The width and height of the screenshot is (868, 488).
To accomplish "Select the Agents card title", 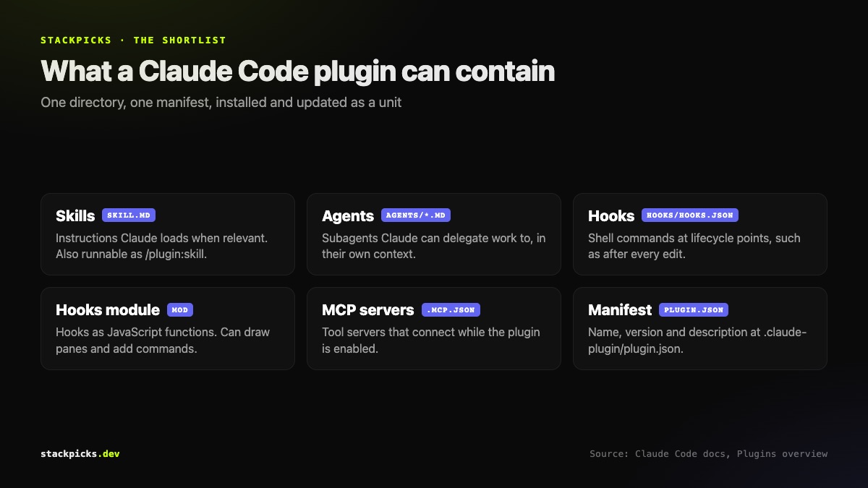I will pyautogui.click(x=348, y=215).
